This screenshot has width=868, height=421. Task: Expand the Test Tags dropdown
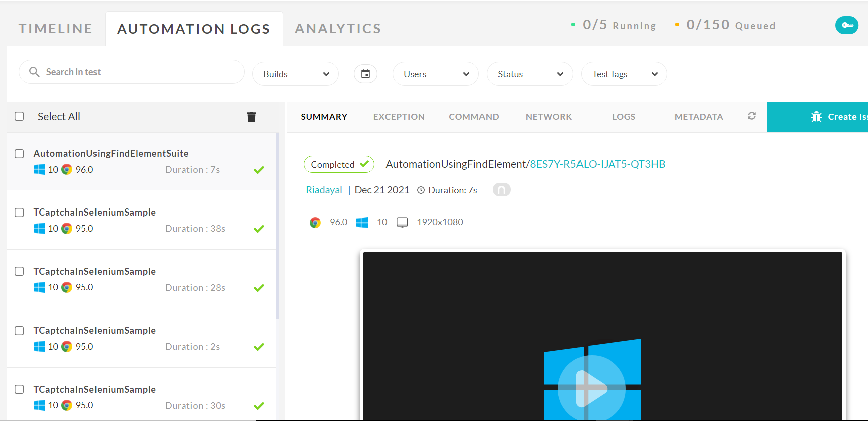pyautogui.click(x=624, y=74)
